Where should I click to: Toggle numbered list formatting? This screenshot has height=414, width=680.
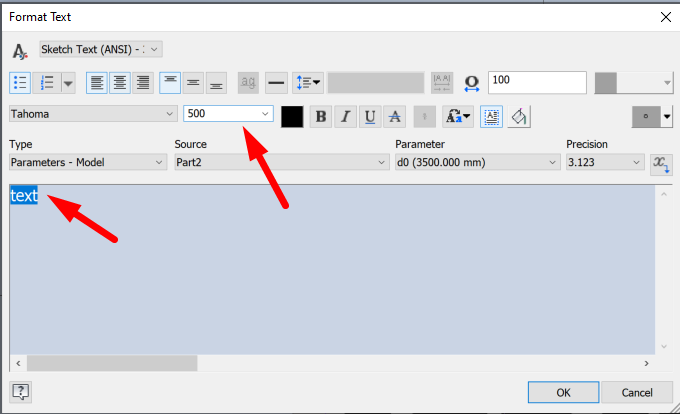pos(46,82)
